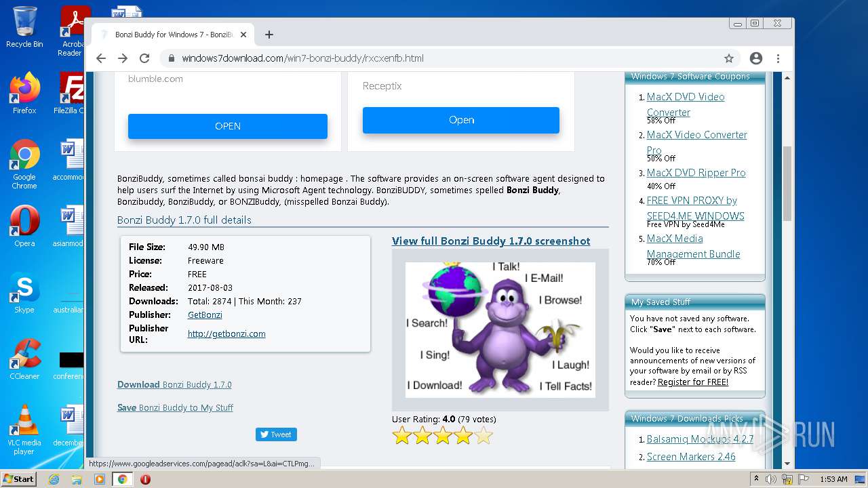Open the GetBonzi publisher link
868x488 pixels.
(x=205, y=314)
